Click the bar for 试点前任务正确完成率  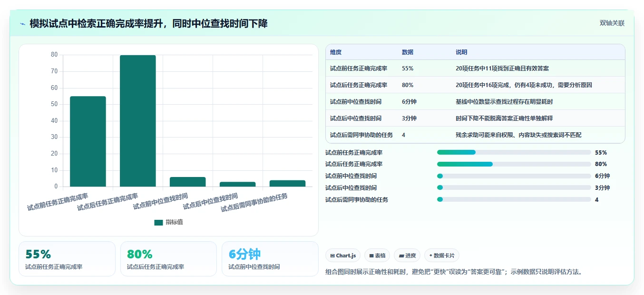pos(88,141)
